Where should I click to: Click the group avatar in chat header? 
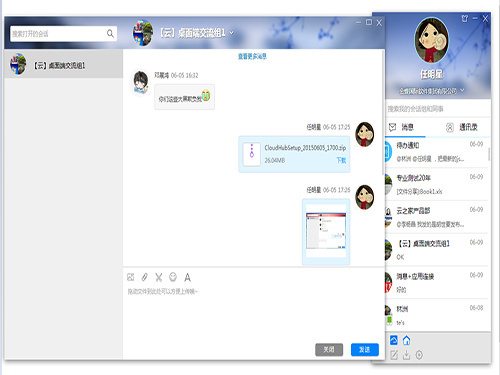click(x=143, y=33)
